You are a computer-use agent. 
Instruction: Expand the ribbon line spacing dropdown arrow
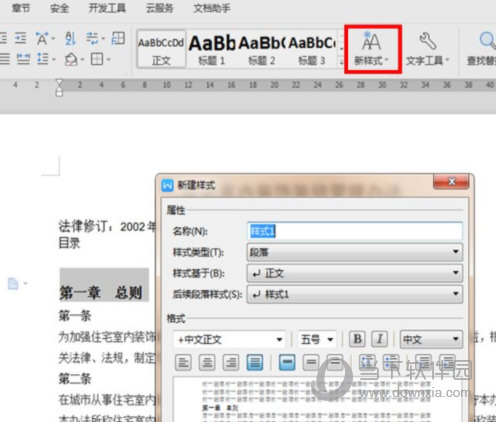click(x=54, y=60)
